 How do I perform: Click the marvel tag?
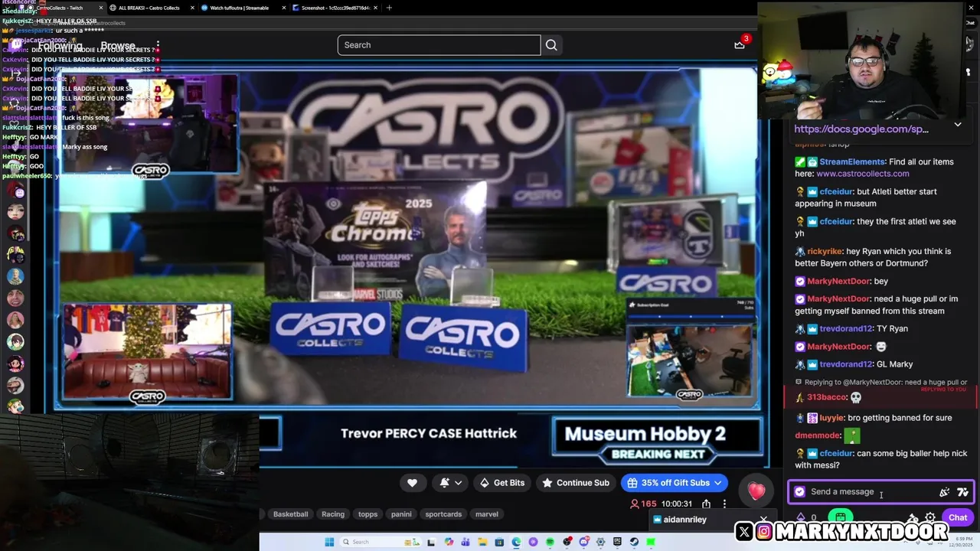487,514
